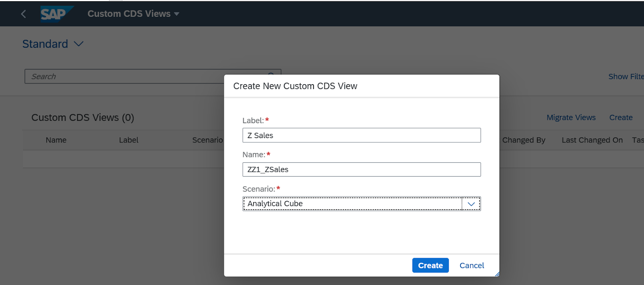Click the Changed By column header
Screen dimensions: 644x285
524,140
